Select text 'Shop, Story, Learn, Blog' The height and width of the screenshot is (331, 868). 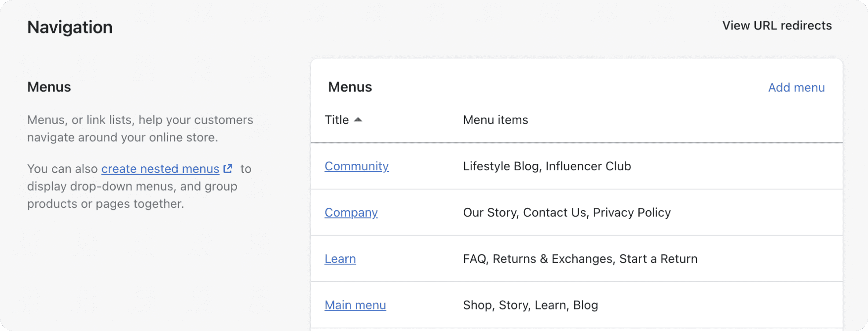[x=530, y=305]
